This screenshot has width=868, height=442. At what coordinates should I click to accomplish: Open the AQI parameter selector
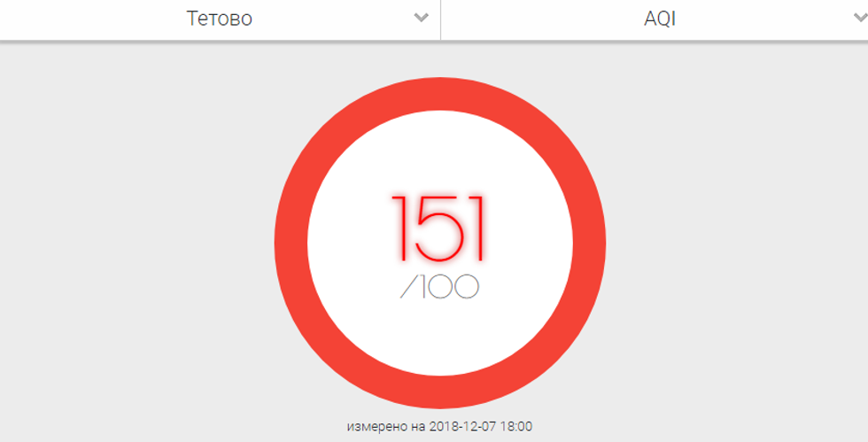click(655, 19)
